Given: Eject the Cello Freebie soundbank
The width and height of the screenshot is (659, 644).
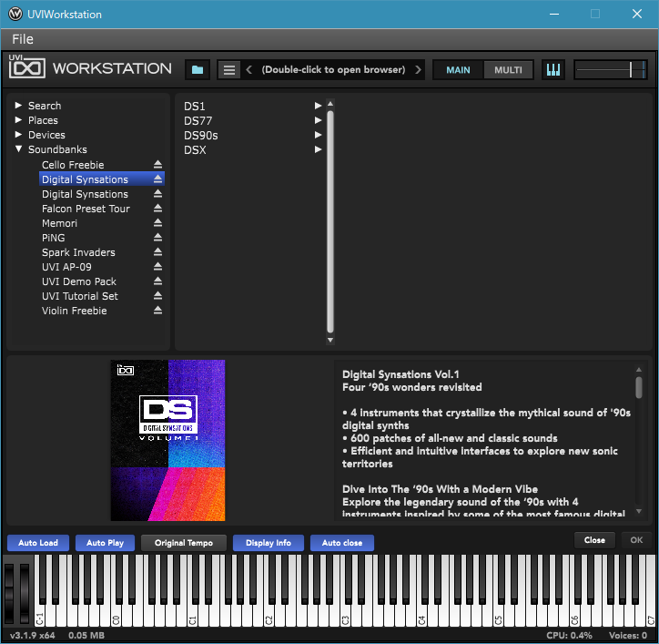Looking at the screenshot, I should point(157,165).
